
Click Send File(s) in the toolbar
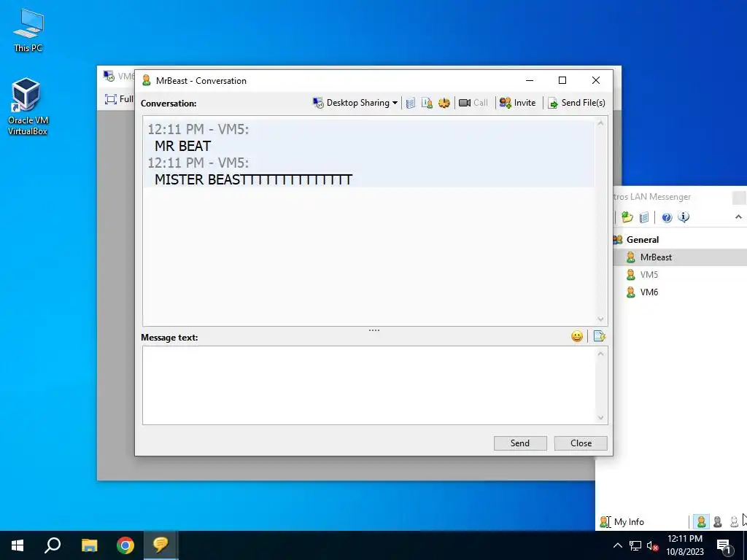coord(576,103)
